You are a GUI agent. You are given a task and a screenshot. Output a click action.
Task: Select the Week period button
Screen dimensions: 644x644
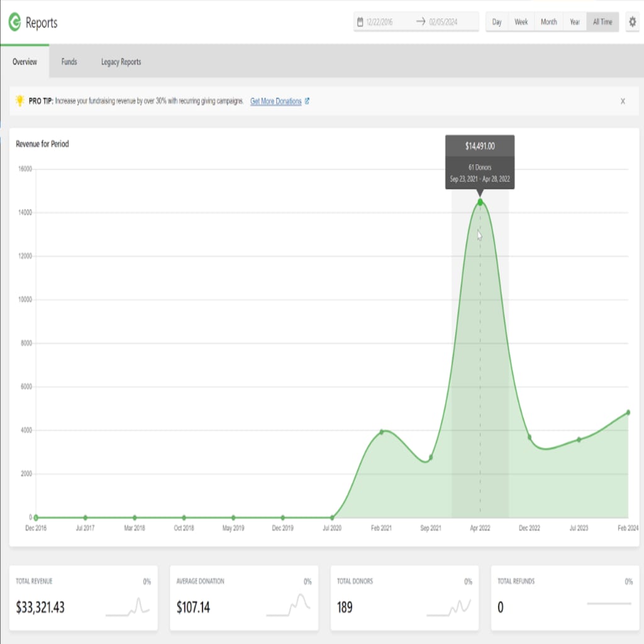[521, 22]
